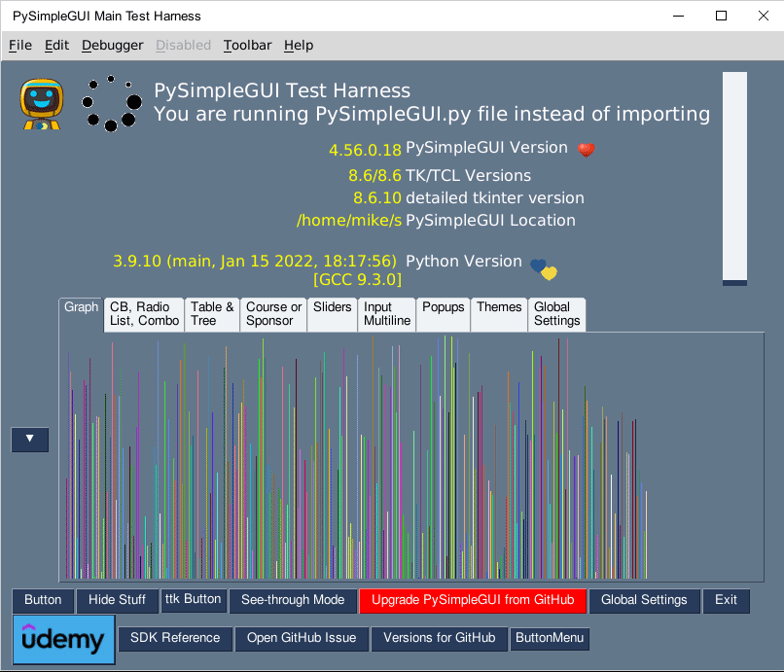Open the Debugger menu

(x=112, y=45)
